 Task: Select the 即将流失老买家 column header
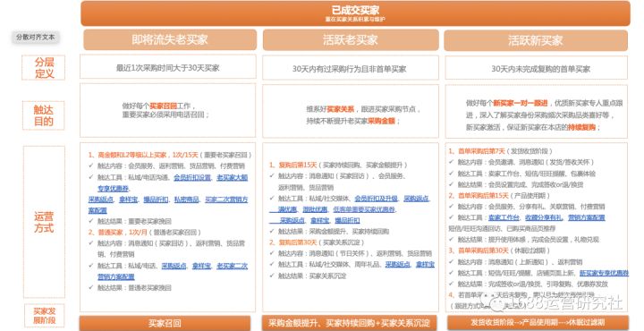[x=170, y=40]
